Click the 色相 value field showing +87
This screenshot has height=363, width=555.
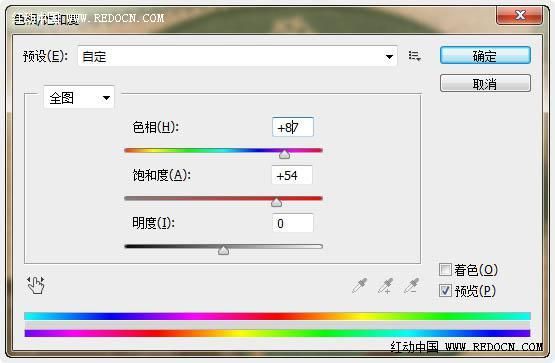click(293, 127)
